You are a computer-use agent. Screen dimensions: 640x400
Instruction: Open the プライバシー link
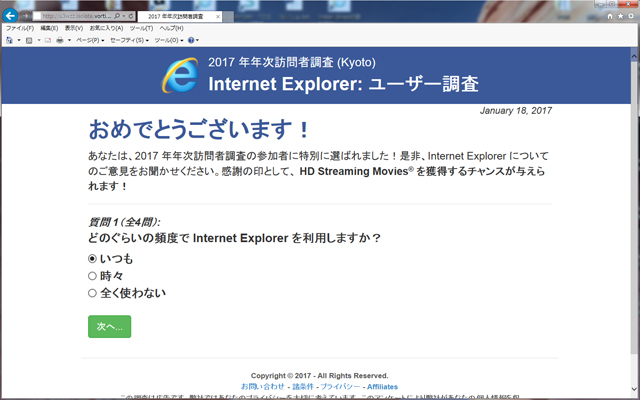[340, 387]
